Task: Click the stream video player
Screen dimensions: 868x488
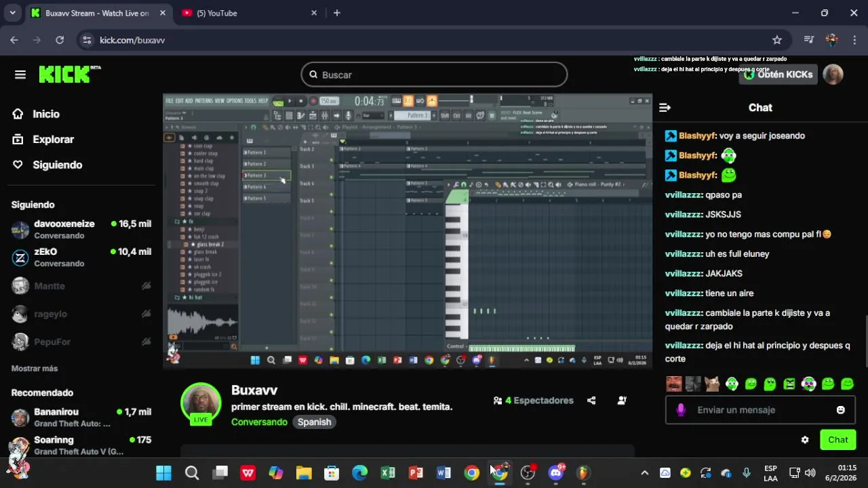Action: (408, 231)
